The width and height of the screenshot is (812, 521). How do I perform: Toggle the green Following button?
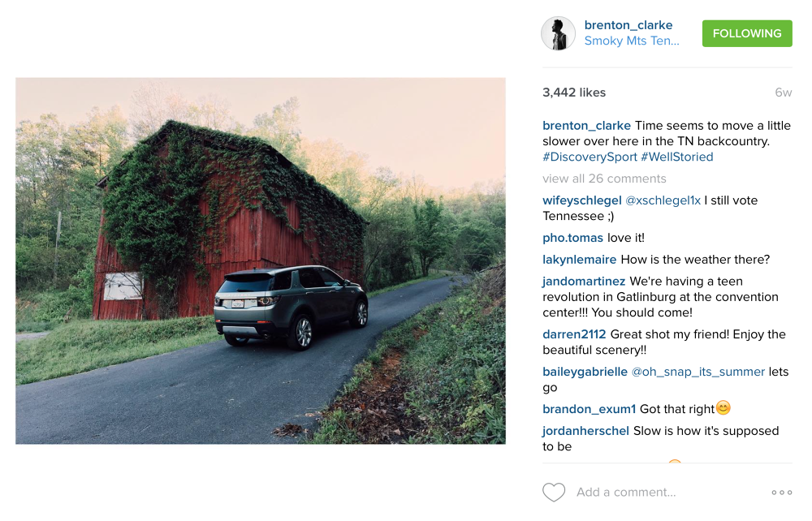coord(747,33)
